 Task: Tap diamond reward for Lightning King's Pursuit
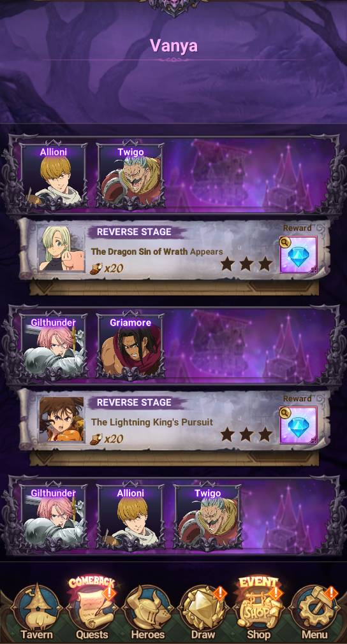(299, 425)
